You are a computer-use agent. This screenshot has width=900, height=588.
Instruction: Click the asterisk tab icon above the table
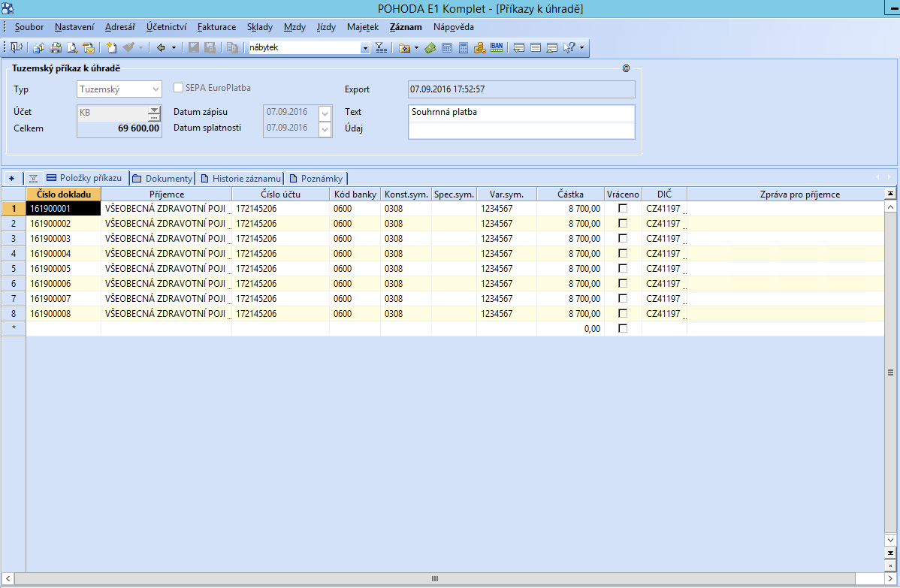pos(12,179)
